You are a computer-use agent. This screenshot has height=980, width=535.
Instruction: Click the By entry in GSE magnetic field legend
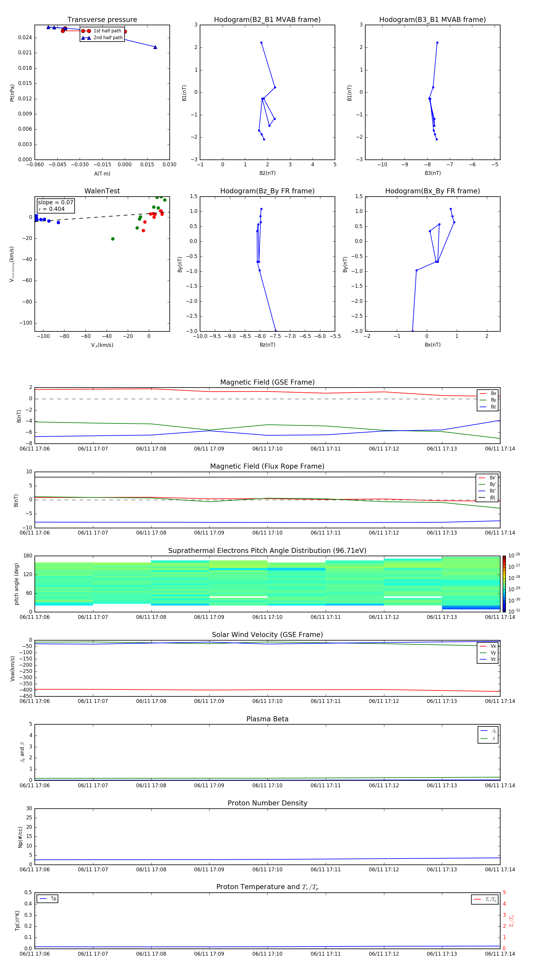[x=488, y=400]
